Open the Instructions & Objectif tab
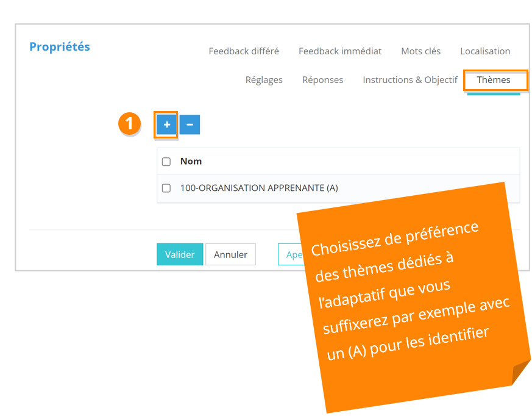 tap(410, 80)
